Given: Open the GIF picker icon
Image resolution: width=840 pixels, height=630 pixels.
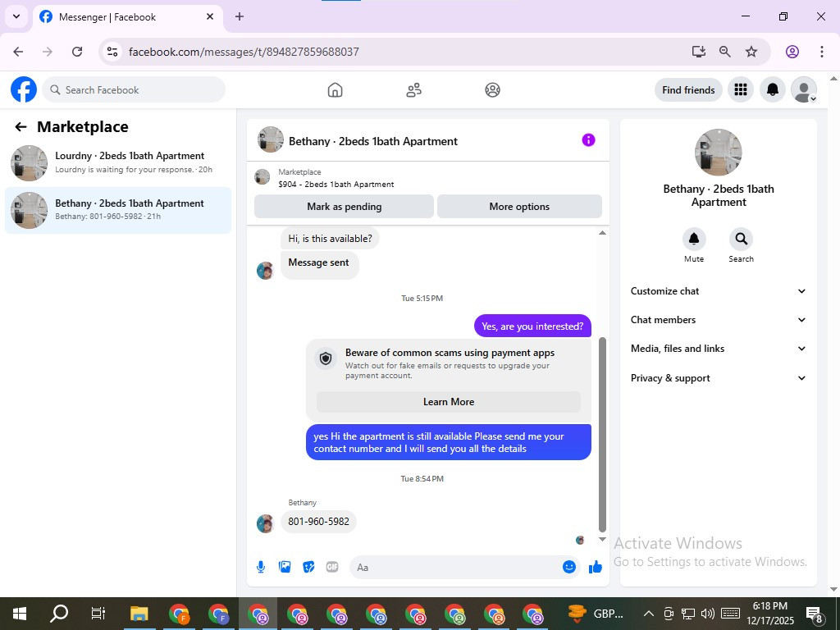Looking at the screenshot, I should 332,567.
